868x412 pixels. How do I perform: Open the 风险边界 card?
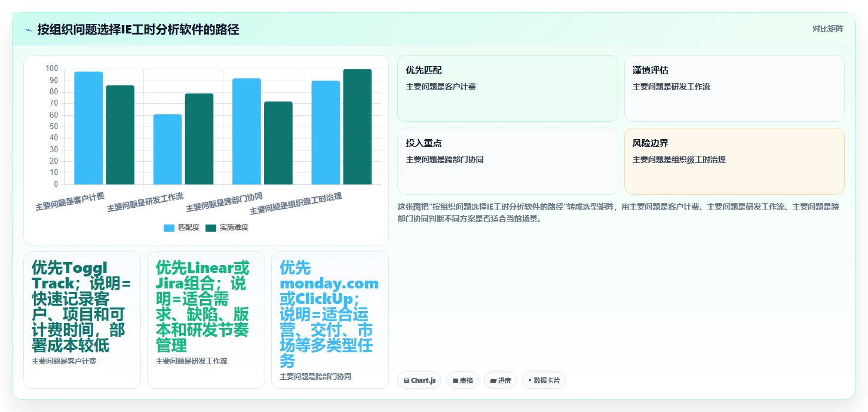(734, 161)
